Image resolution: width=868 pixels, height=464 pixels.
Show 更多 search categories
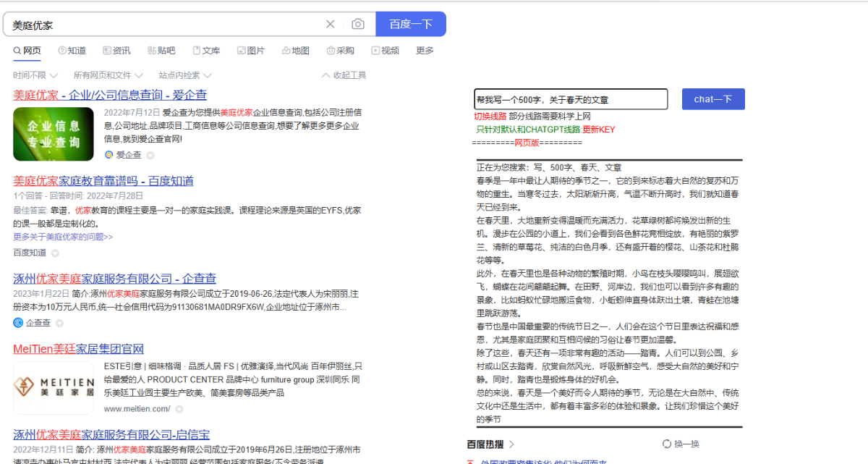point(425,51)
